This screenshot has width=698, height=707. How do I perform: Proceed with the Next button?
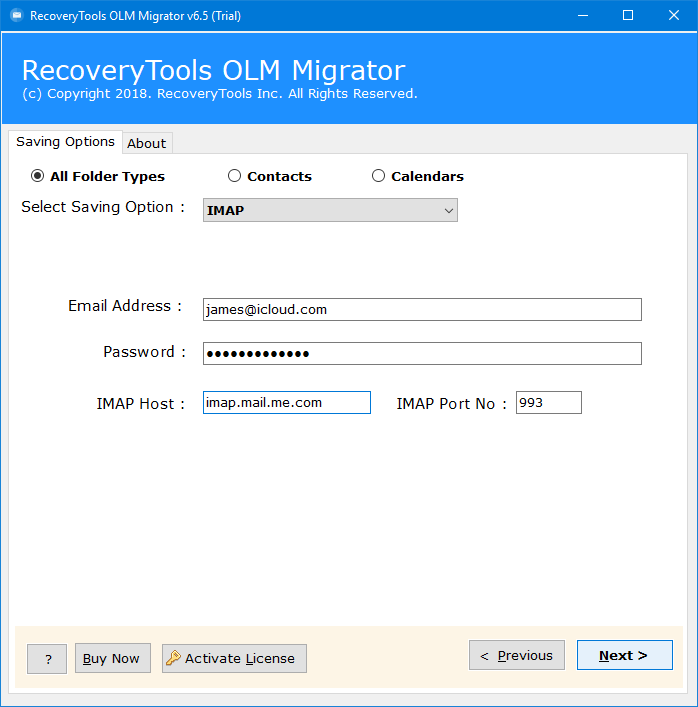[x=625, y=655]
